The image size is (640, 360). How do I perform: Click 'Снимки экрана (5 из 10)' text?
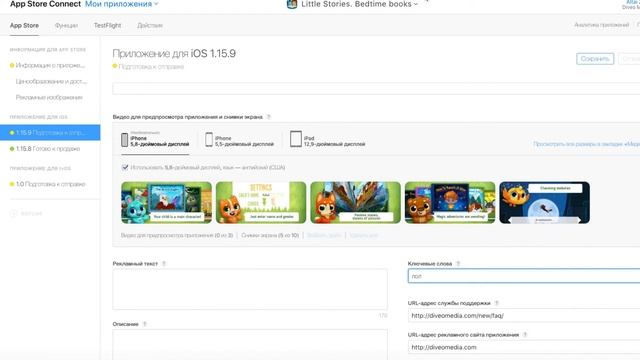click(270, 236)
